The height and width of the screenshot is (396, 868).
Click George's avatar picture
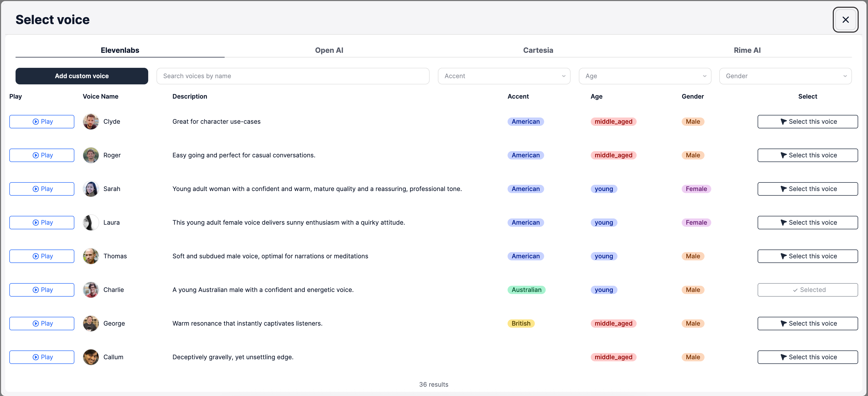[91, 323]
